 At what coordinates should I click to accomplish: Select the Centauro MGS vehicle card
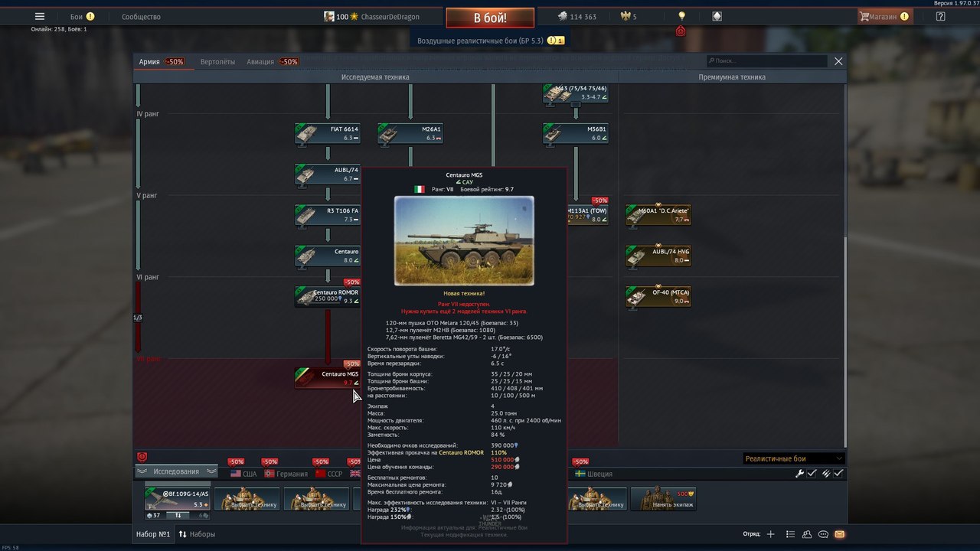click(x=328, y=378)
